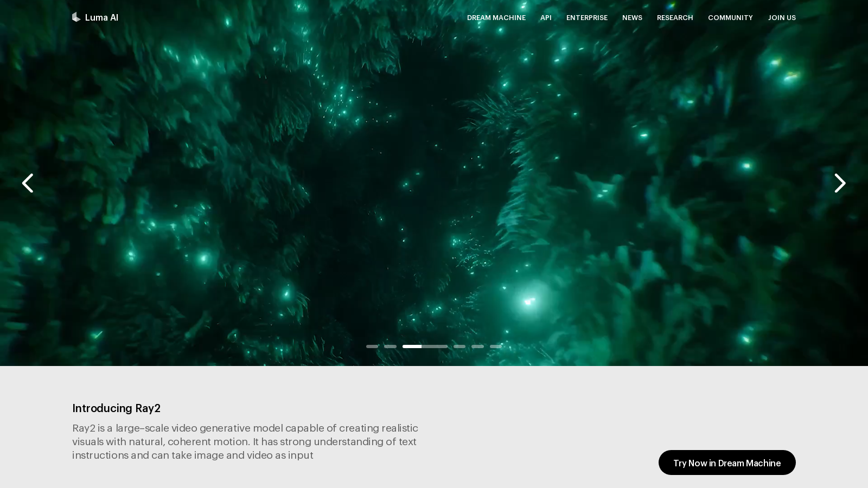
Task: Open the DREAM MACHINE page
Action: (496, 17)
